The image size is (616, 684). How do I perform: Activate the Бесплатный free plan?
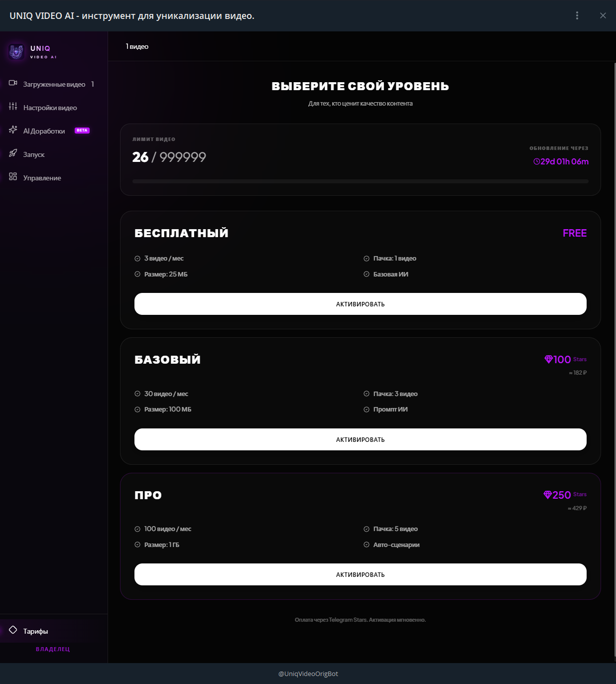pos(360,304)
